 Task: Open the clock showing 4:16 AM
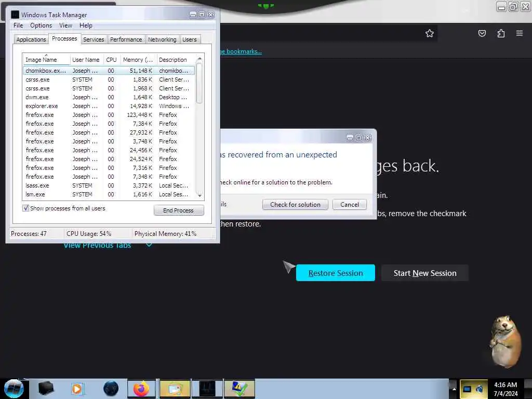(506, 389)
